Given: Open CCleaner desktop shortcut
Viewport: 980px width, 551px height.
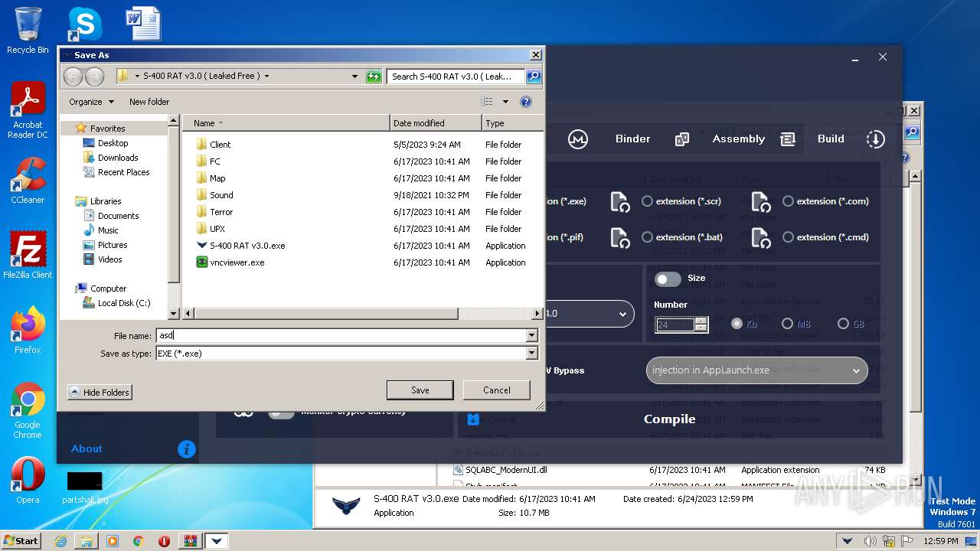Looking at the screenshot, I should (x=28, y=181).
